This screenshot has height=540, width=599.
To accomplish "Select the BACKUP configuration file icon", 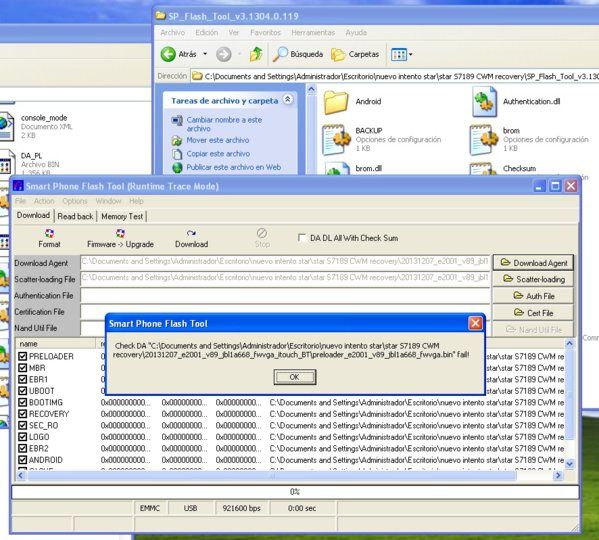I will [x=336, y=139].
